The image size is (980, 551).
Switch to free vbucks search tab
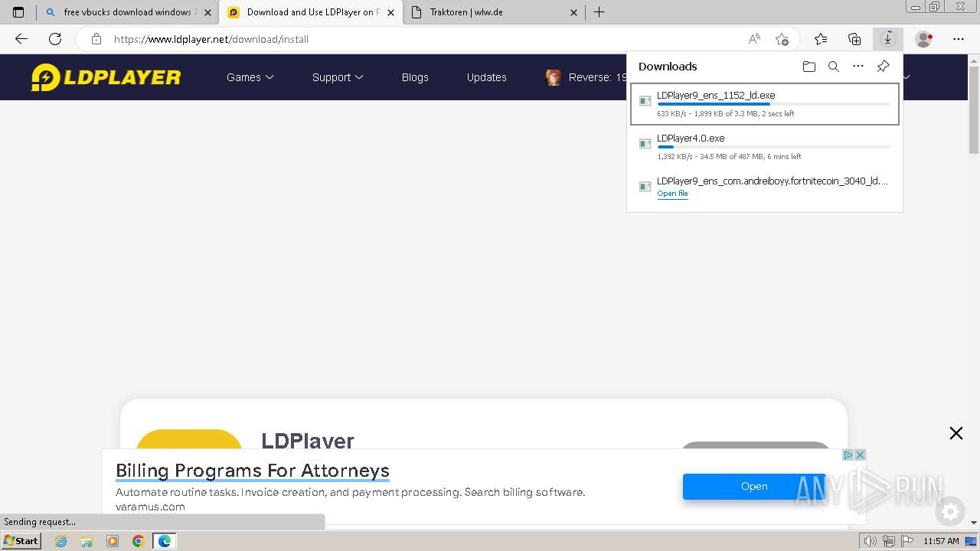tap(128, 12)
